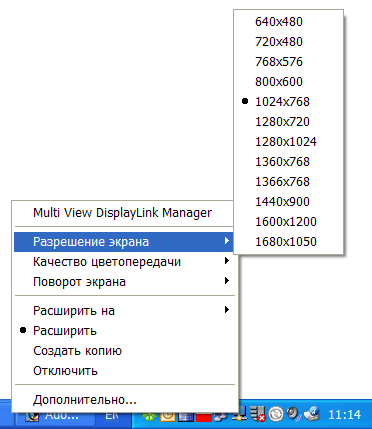Open the EN language indicator

click(x=112, y=416)
